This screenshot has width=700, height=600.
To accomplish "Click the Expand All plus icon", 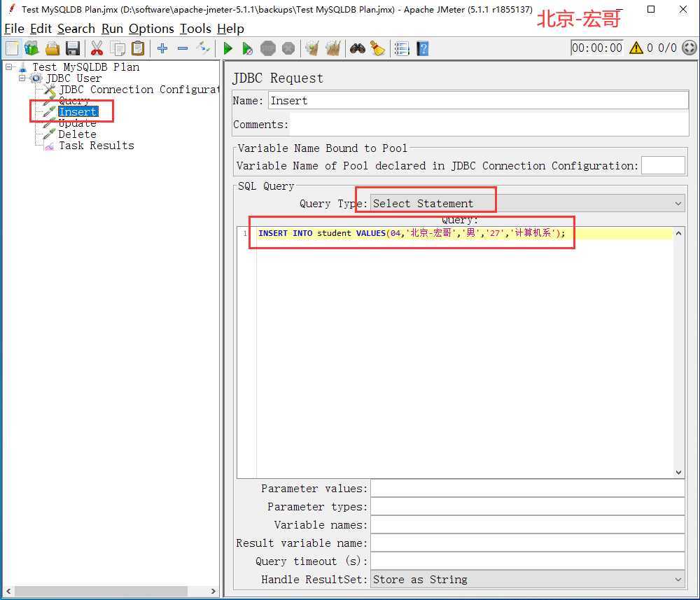I will coord(162,48).
